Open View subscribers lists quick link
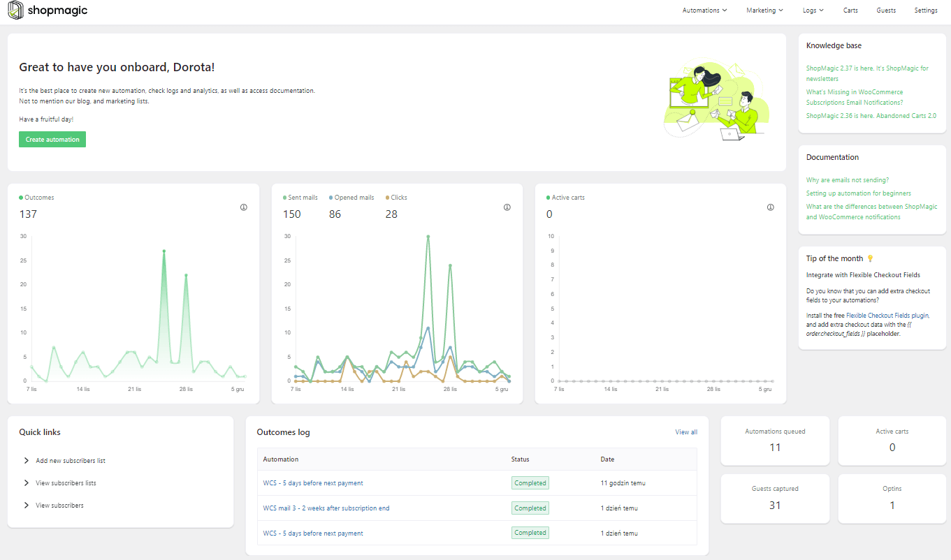The image size is (951, 560). click(66, 483)
